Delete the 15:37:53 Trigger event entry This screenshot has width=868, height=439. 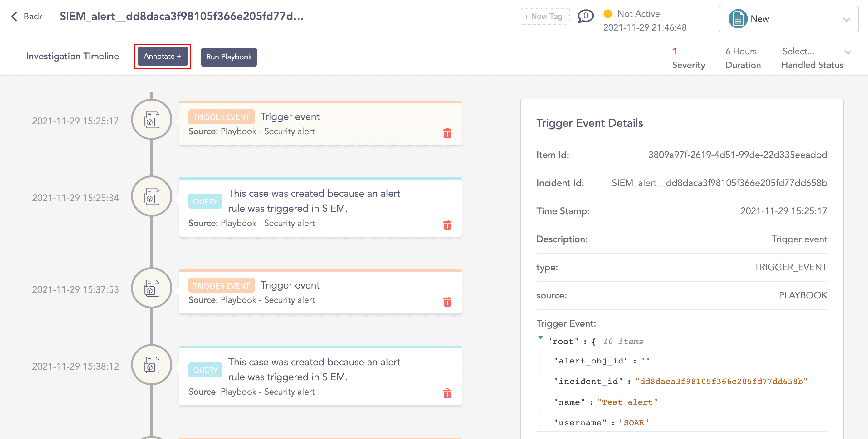click(447, 302)
